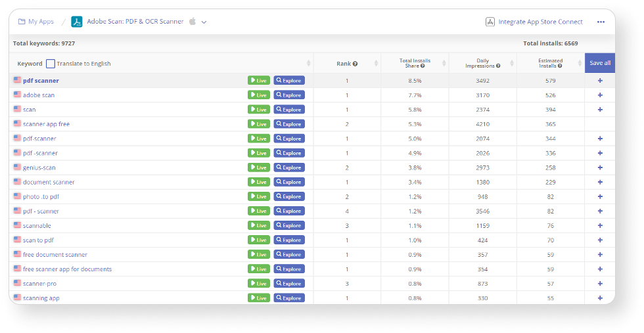The height and width of the screenshot is (333, 644).
Task: Add 'scanner-pro' keyword via plus icon
Action: (x=600, y=283)
